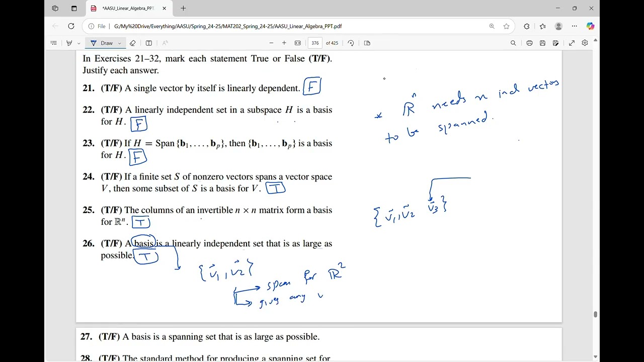Image resolution: width=644 pixels, height=362 pixels.
Task: Click the address bar file path
Action: pyautogui.click(x=228, y=26)
